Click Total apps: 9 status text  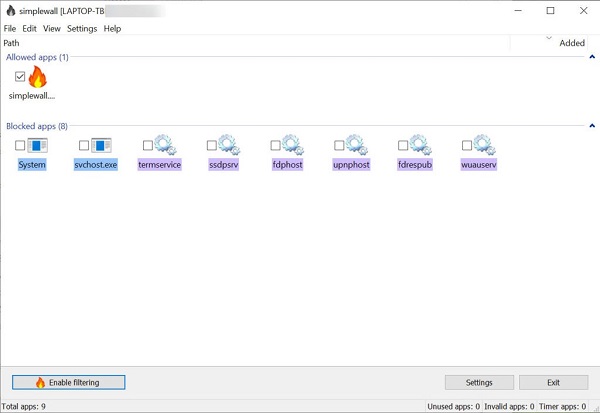coord(24,406)
